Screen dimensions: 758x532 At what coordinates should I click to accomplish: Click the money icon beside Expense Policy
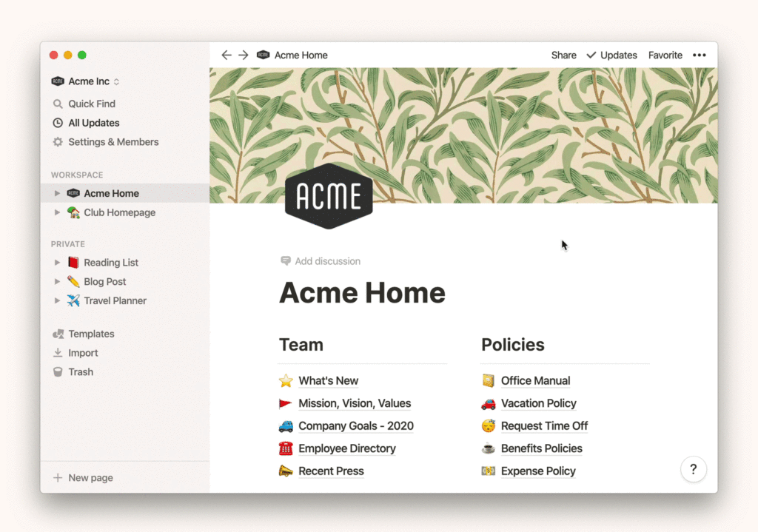[x=489, y=471]
